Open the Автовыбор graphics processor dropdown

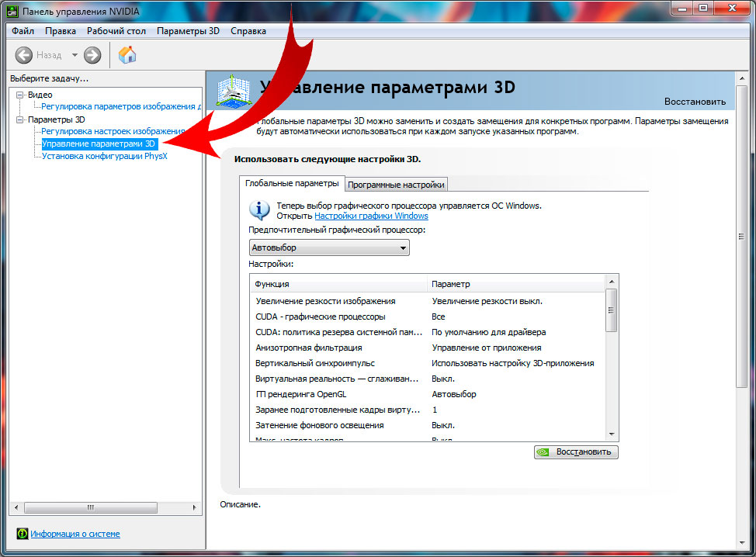(x=329, y=247)
